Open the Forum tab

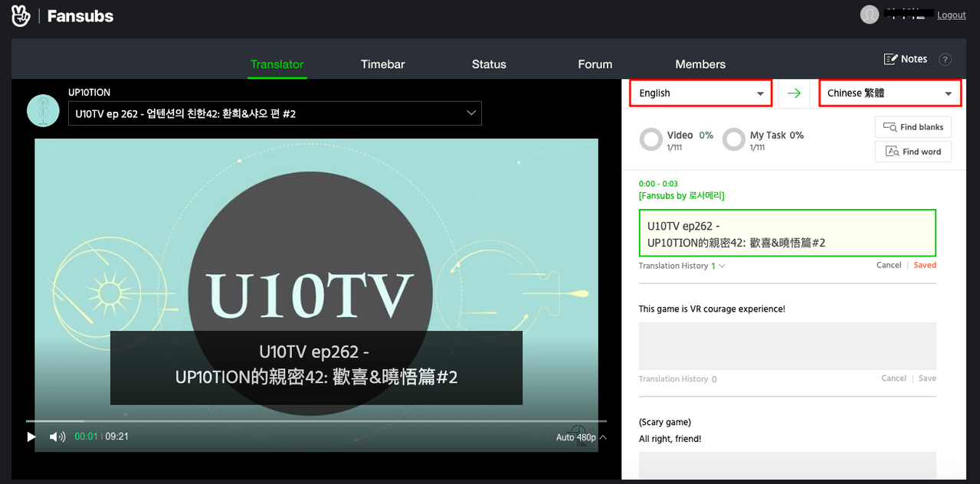(x=595, y=64)
